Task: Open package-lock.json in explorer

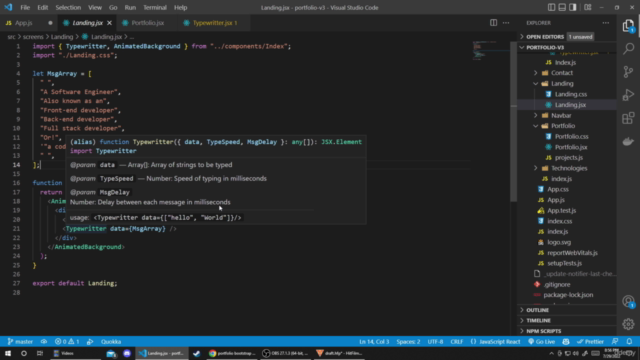Action: 568,295
